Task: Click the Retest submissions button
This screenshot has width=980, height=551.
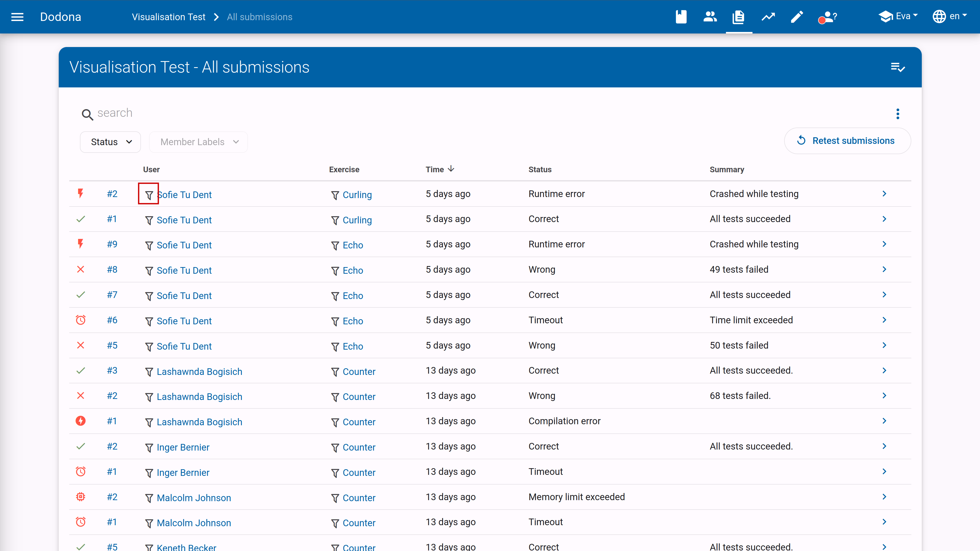Action: click(847, 141)
